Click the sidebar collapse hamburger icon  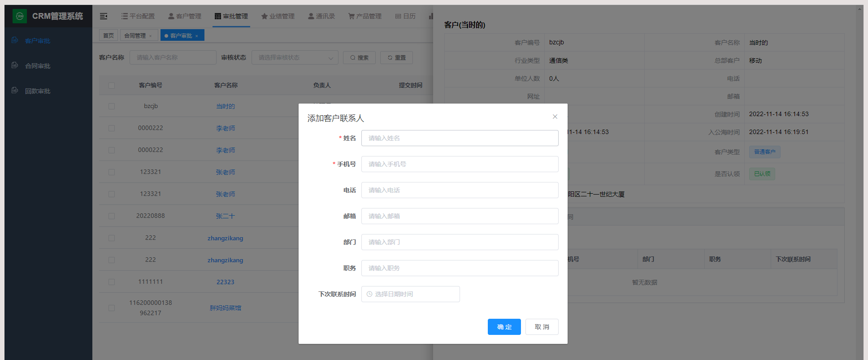[104, 16]
